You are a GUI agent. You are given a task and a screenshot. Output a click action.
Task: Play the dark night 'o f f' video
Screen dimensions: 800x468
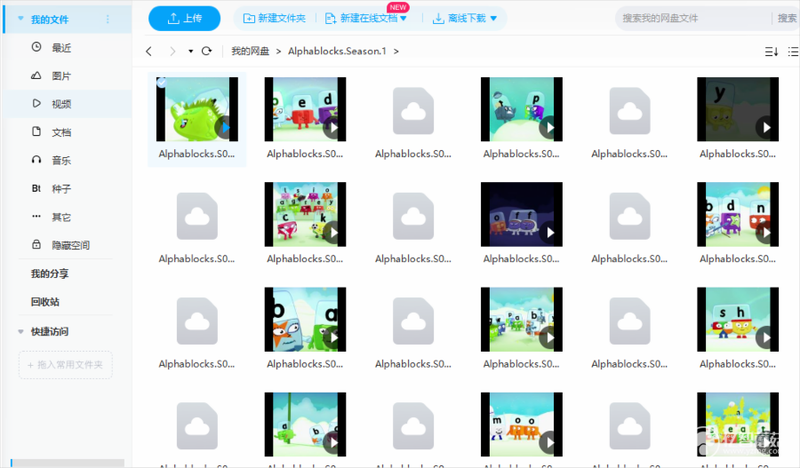pos(549,233)
